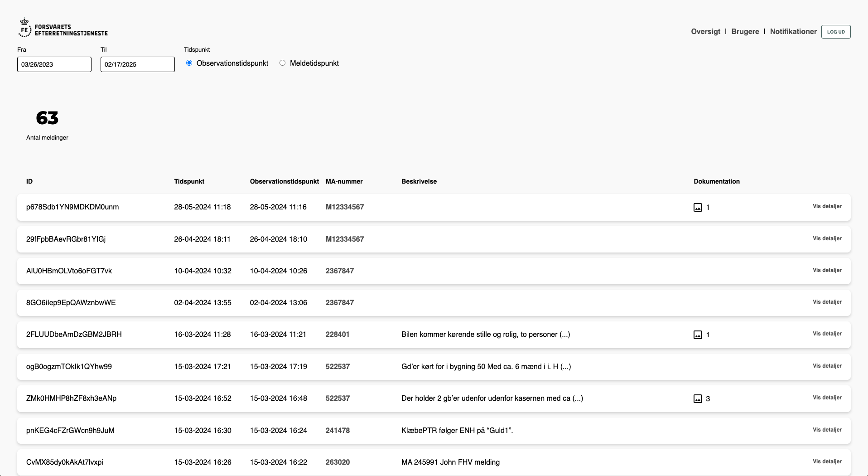Select the Observationstidspunkt radio button

pyautogui.click(x=189, y=63)
